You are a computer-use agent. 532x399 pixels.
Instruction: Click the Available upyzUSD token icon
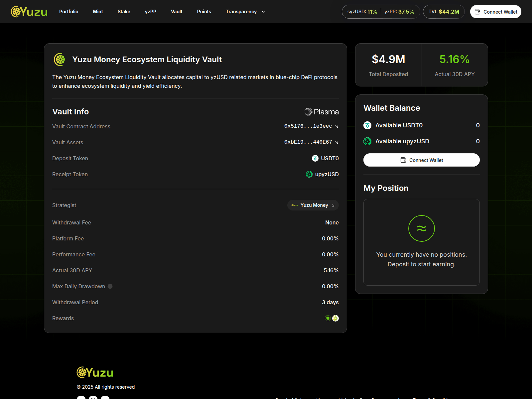367,141
